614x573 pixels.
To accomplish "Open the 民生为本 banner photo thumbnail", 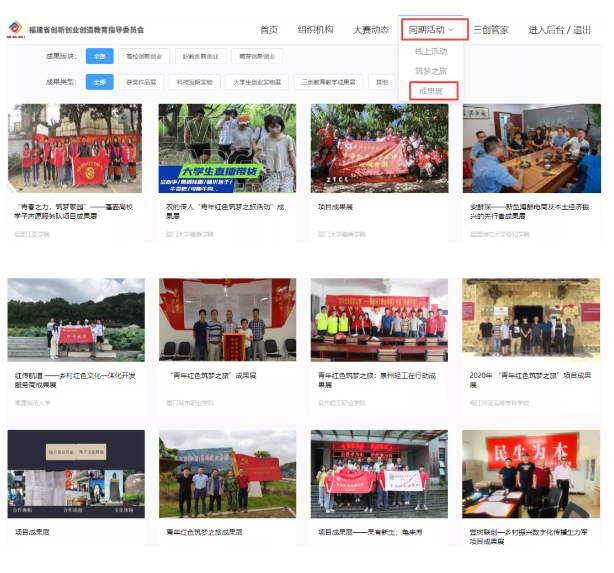I will 531,473.
